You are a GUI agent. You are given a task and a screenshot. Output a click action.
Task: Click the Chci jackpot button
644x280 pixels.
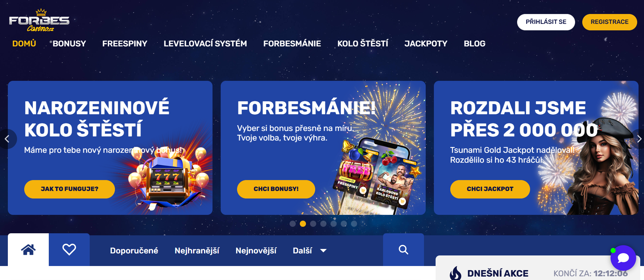click(x=490, y=189)
